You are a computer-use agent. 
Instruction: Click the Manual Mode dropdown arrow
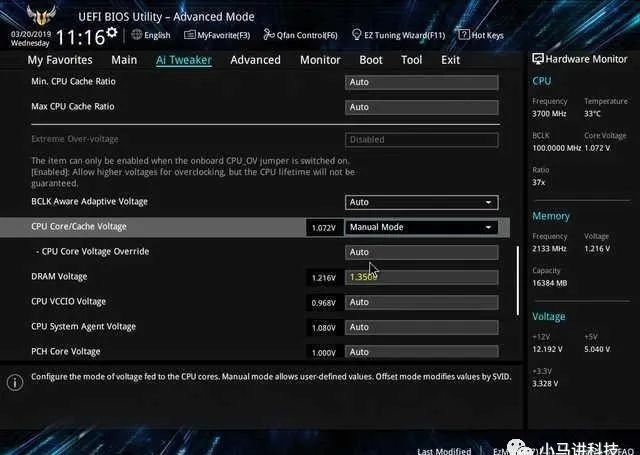[x=488, y=228]
